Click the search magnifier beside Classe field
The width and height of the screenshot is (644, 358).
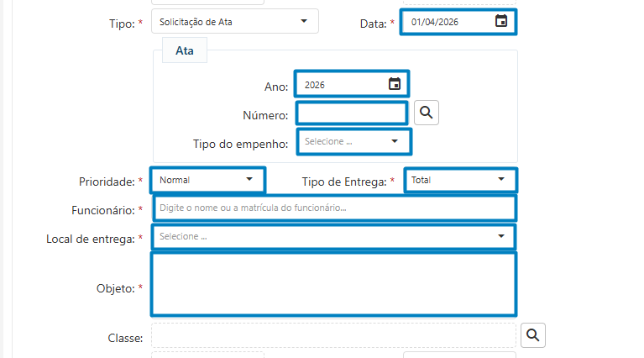tap(533, 335)
